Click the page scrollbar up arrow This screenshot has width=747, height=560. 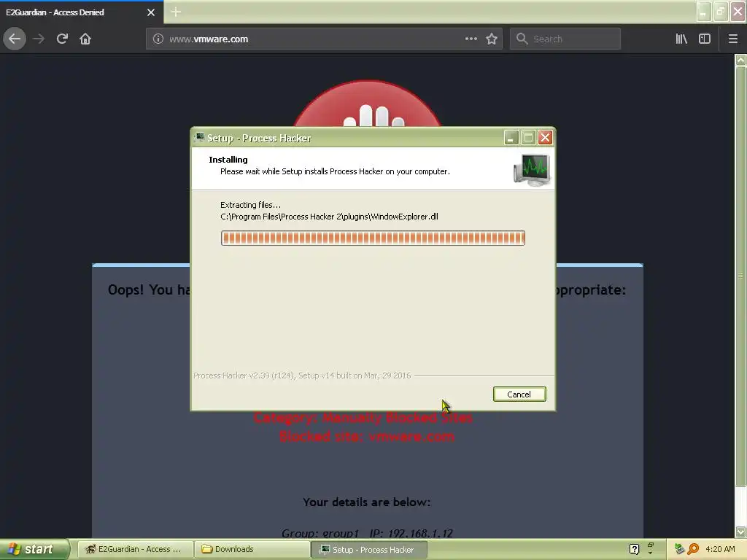pyautogui.click(x=740, y=60)
